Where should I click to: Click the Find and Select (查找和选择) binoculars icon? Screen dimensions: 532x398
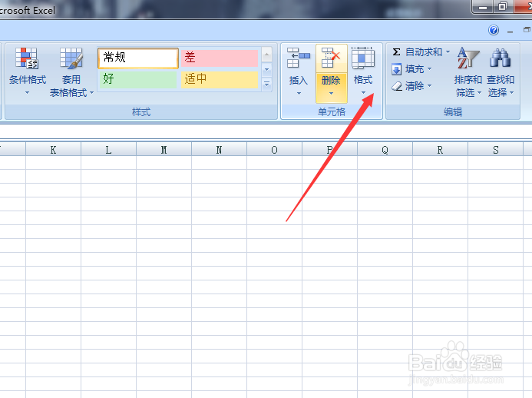coord(500,58)
